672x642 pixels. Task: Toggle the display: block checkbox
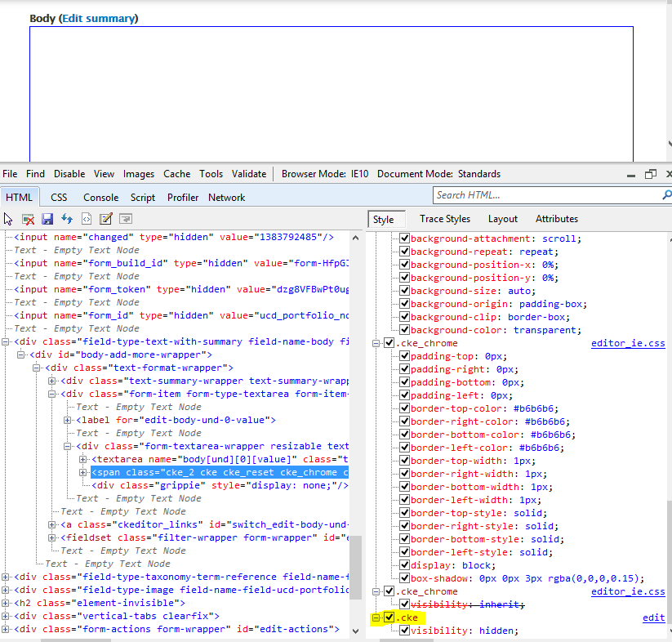point(404,565)
